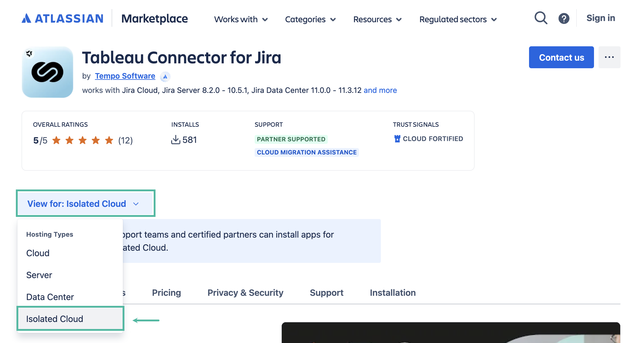Click the Cloud Migration Assistance badge
The height and width of the screenshot is (343, 644).
(x=307, y=152)
